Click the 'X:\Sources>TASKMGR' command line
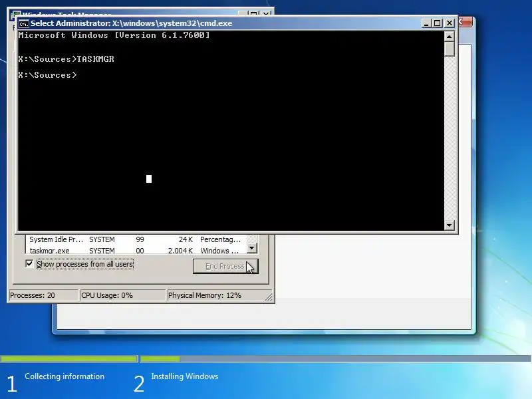Image resolution: width=532 pixels, height=399 pixels. (x=66, y=59)
